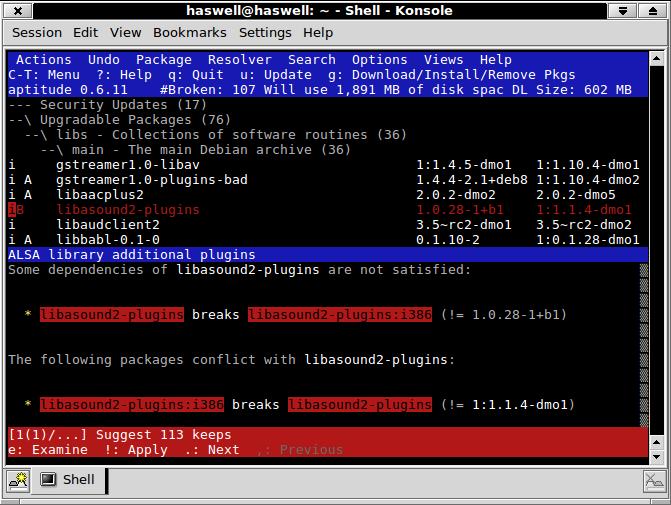Click version 1:0.1.28-dmo1 of libbabl
This screenshot has height=505, width=671.
click(588, 240)
